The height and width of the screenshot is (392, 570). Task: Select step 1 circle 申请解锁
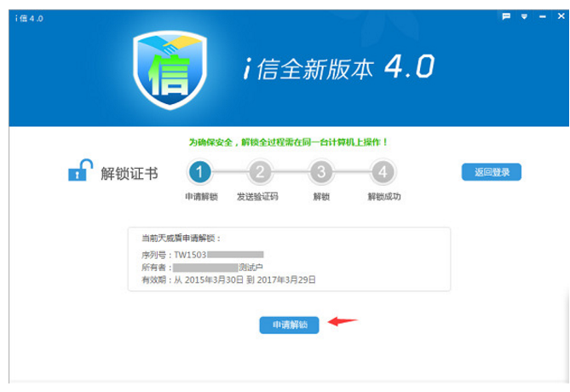tap(199, 172)
